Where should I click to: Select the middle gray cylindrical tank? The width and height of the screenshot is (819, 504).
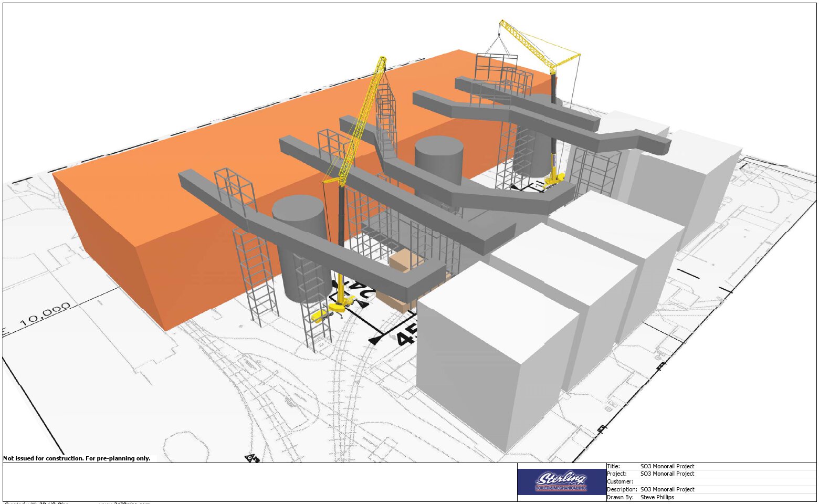click(439, 157)
